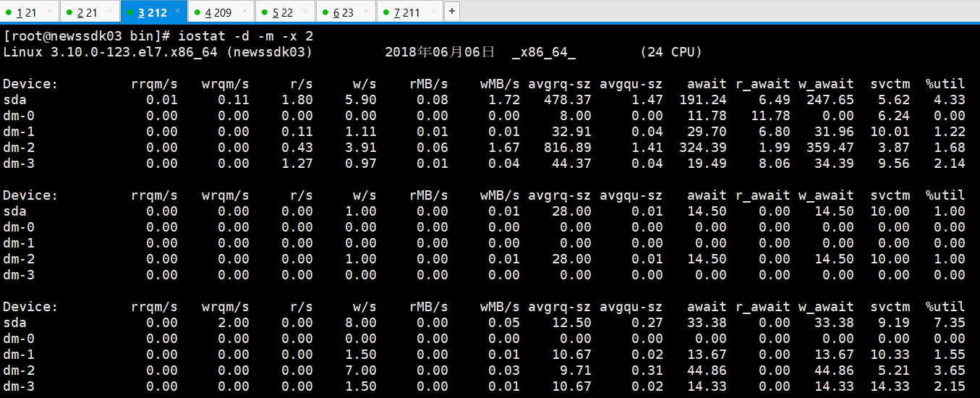This screenshot has height=398, width=980.
Task: Switch to session tab "2 21"
Action: (x=90, y=12)
